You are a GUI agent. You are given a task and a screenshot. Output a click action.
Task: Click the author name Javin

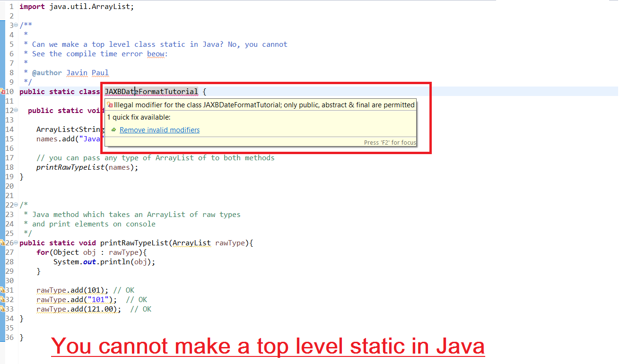pyautogui.click(x=77, y=73)
